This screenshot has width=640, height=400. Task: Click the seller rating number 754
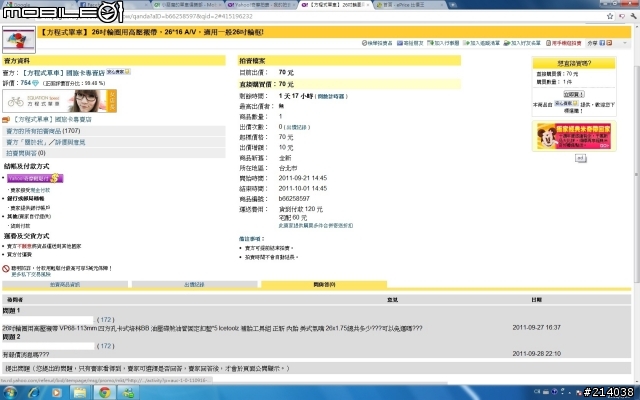[26, 83]
